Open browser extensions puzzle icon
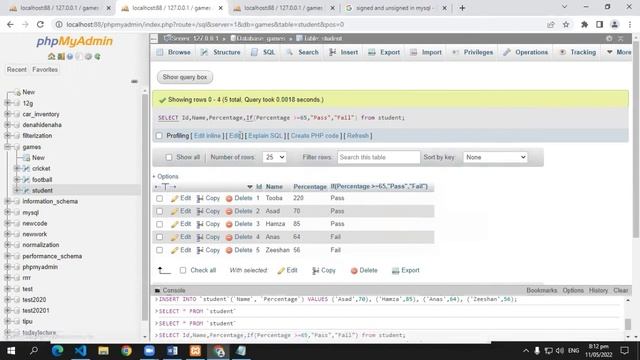Image resolution: width=640 pixels, height=360 pixels. (584, 24)
